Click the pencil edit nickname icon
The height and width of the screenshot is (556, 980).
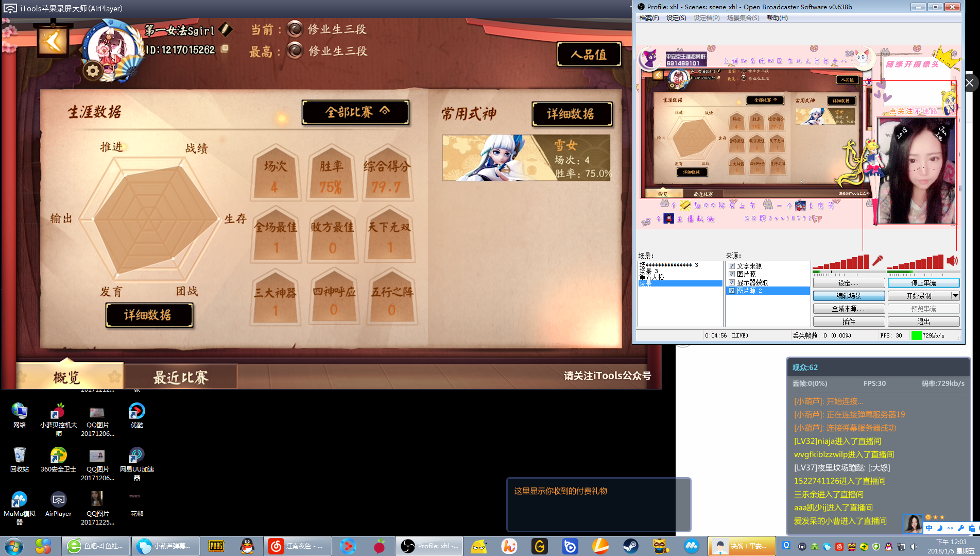226,29
